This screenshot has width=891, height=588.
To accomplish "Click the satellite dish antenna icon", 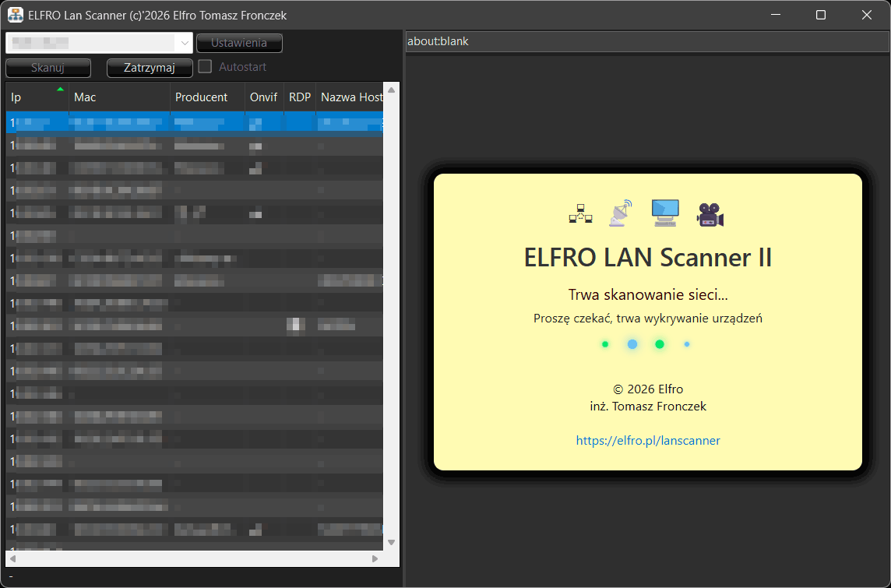I will 621,213.
